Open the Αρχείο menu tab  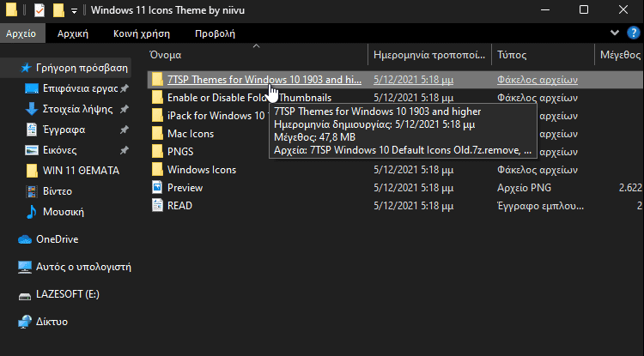point(21,33)
